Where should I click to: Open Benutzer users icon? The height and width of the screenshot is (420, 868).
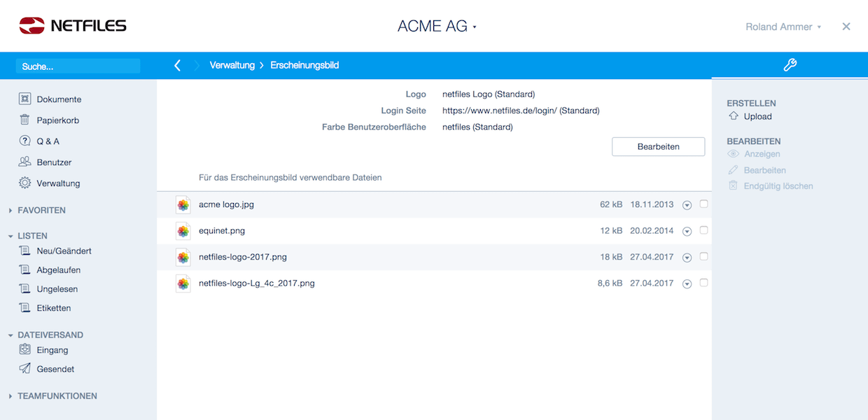coord(25,162)
